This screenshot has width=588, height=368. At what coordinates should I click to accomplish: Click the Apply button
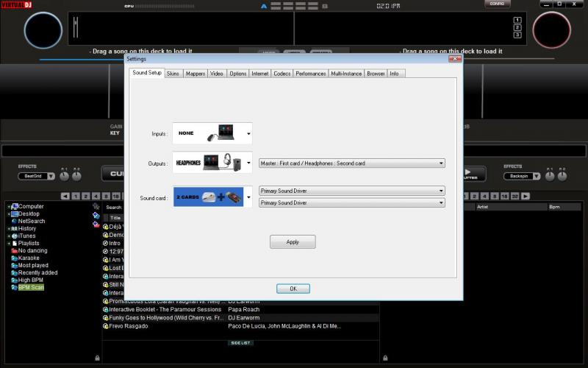[293, 241]
